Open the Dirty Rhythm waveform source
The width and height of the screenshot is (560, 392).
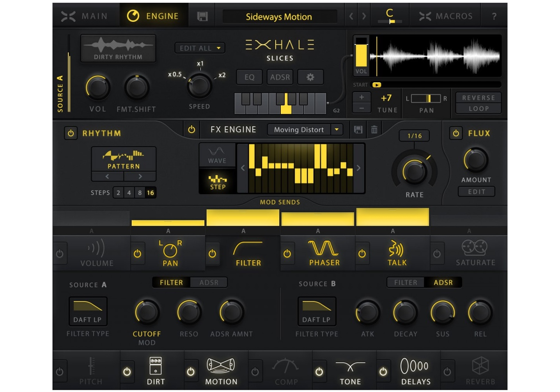click(x=118, y=48)
